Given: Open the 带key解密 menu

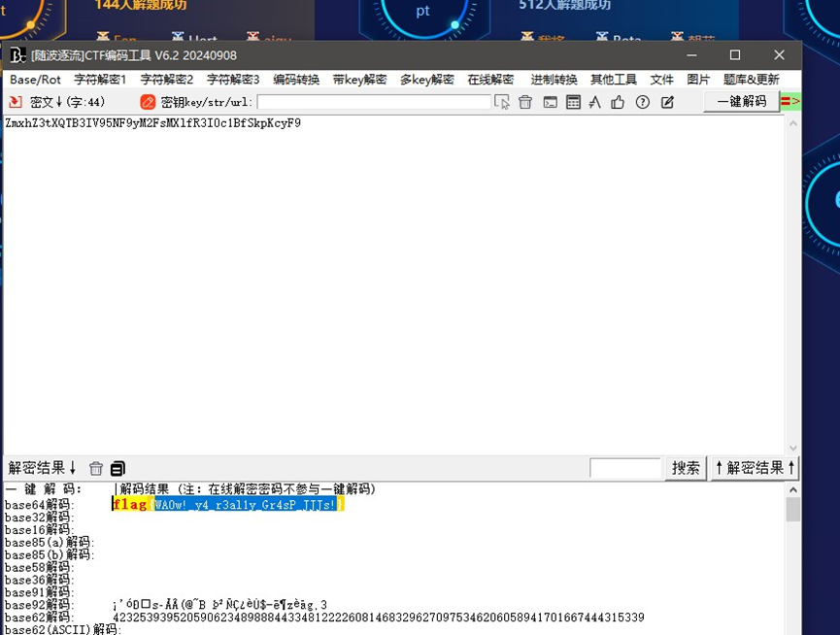Looking at the screenshot, I should tap(359, 80).
